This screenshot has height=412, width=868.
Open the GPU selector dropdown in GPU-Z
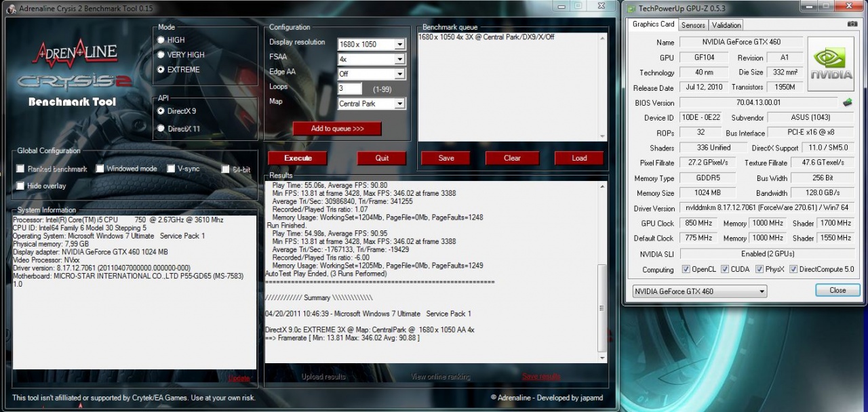pyautogui.click(x=699, y=291)
